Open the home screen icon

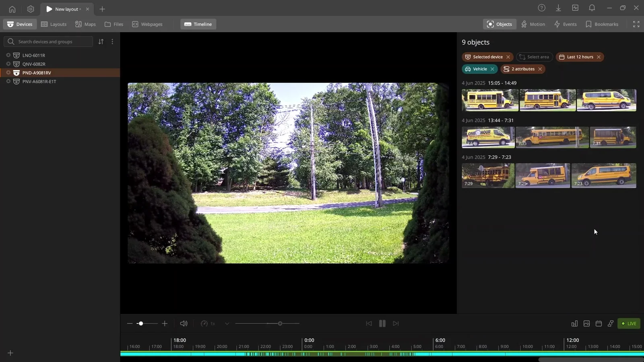click(12, 9)
